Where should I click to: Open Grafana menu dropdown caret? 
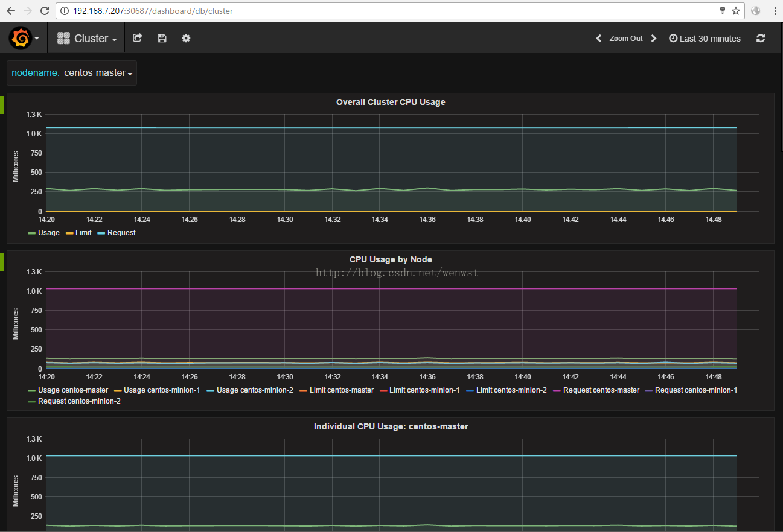(37, 39)
